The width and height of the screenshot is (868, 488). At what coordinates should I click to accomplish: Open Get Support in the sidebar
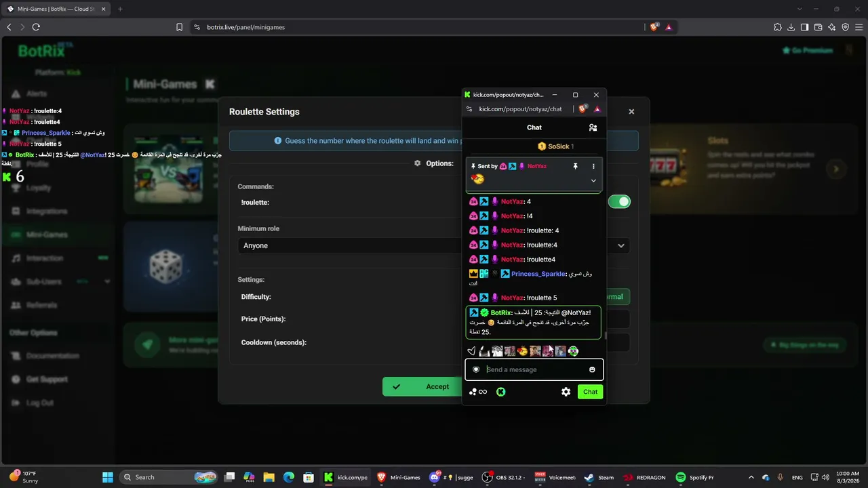point(46,380)
